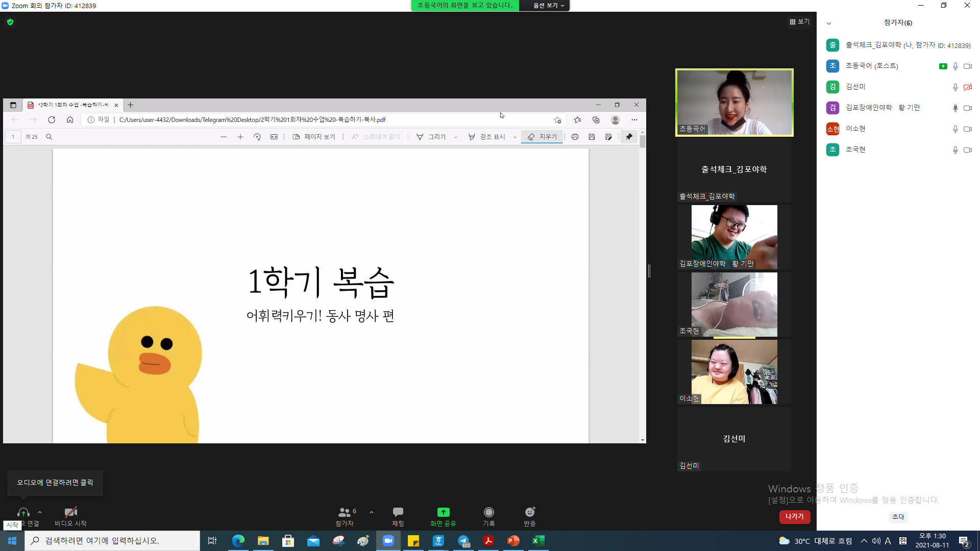Viewport: 980px width, 551px height.
Task: Select participant 김선미 in list
Action: 899,87
